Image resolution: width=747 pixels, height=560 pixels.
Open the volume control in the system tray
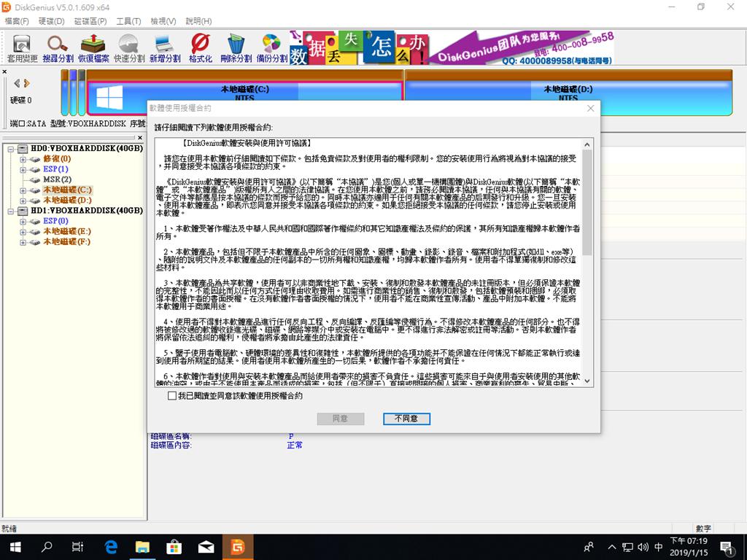point(643,547)
